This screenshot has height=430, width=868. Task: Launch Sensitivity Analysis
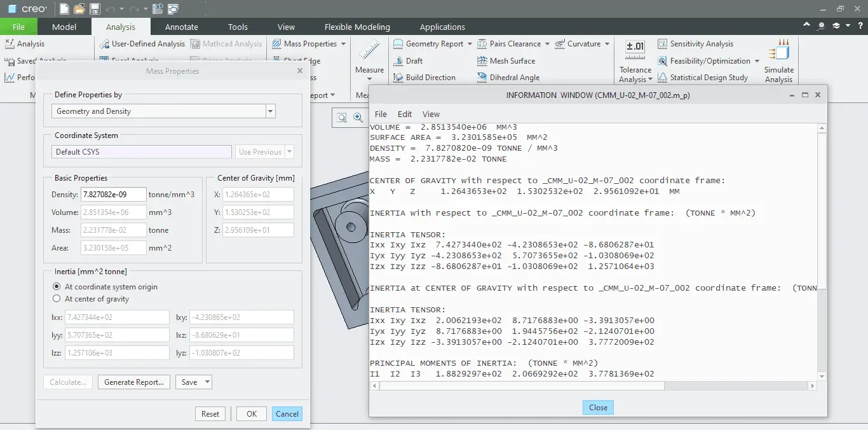(695, 44)
